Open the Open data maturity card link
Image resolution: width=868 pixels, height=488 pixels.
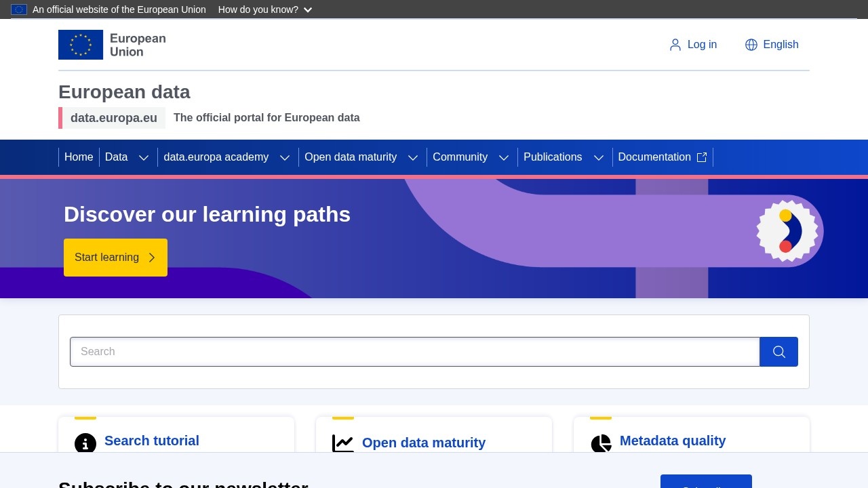[424, 443]
